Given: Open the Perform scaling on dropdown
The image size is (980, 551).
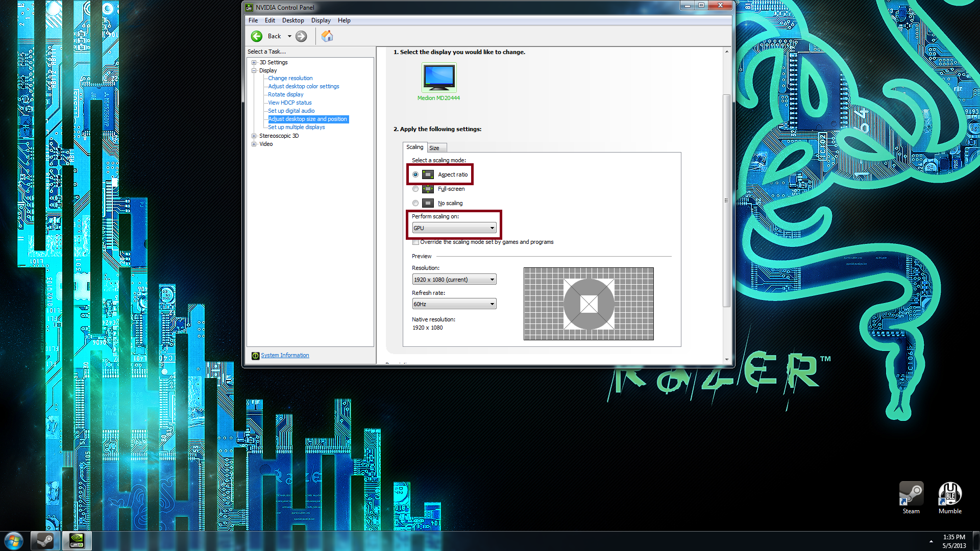Looking at the screenshot, I should point(454,228).
